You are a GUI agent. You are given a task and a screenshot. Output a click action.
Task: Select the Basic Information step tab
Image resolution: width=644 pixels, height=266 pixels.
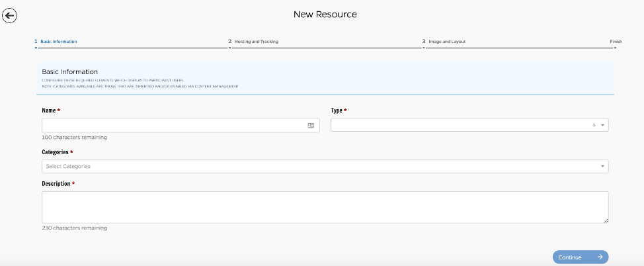(59, 42)
